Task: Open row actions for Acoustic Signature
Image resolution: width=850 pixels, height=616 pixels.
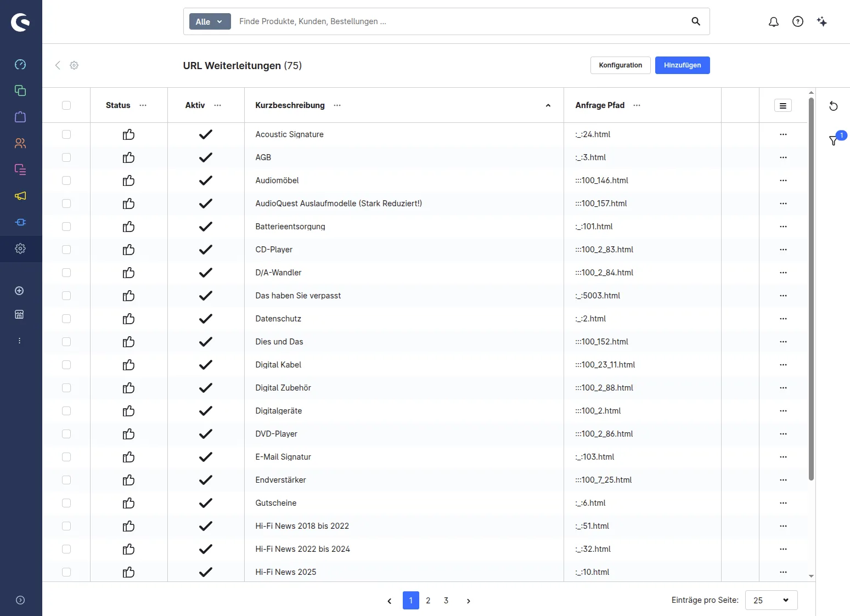Action: 783,134
